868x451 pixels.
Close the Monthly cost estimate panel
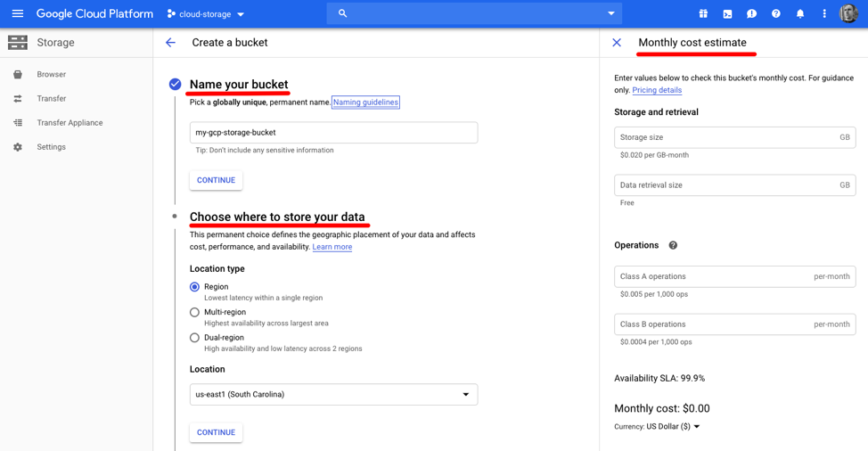[617, 43]
